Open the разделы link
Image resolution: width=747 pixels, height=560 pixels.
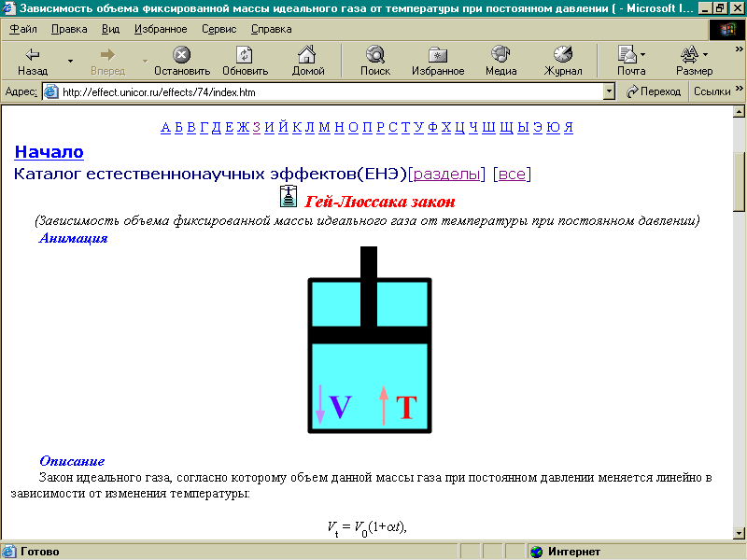coord(446,174)
